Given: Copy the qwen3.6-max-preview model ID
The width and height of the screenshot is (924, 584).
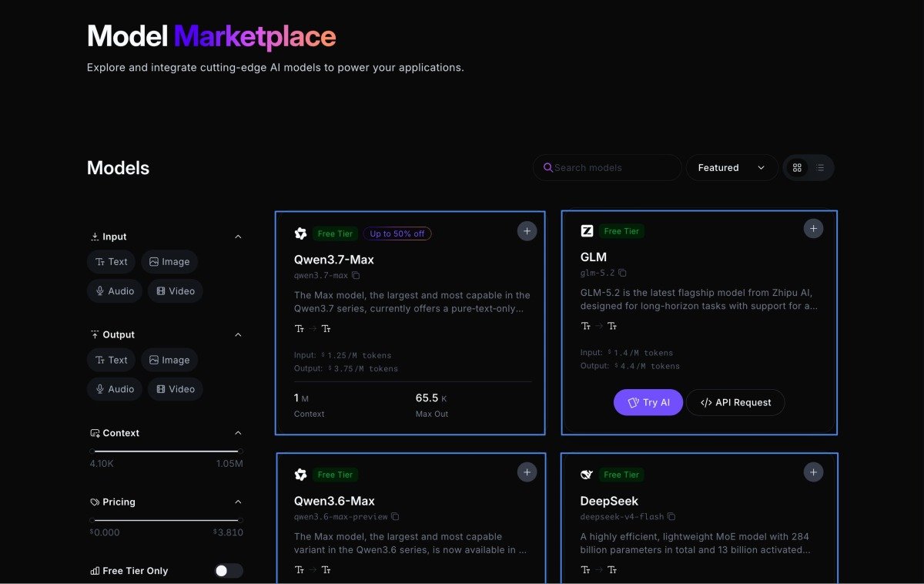Looking at the screenshot, I should pos(395,516).
